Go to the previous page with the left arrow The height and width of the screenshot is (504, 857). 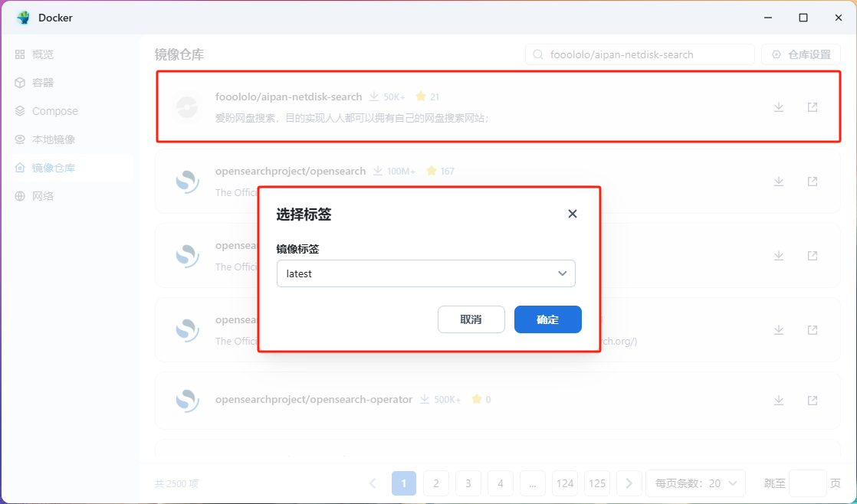point(373,483)
